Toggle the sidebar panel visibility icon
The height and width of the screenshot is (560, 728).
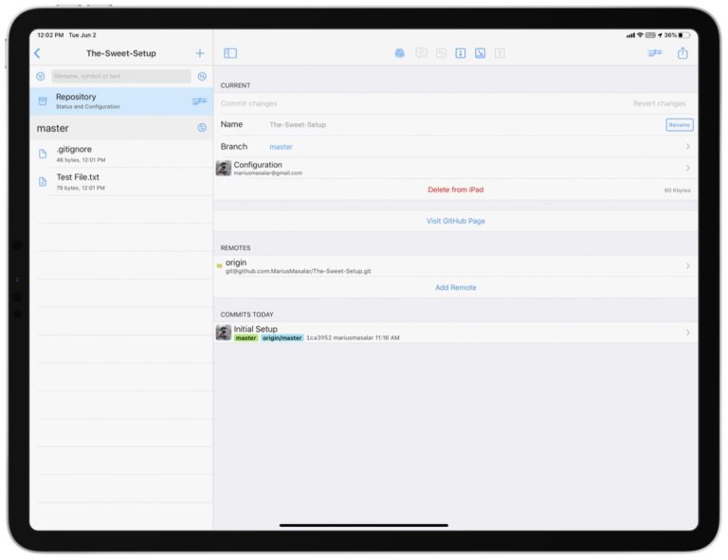(x=230, y=54)
